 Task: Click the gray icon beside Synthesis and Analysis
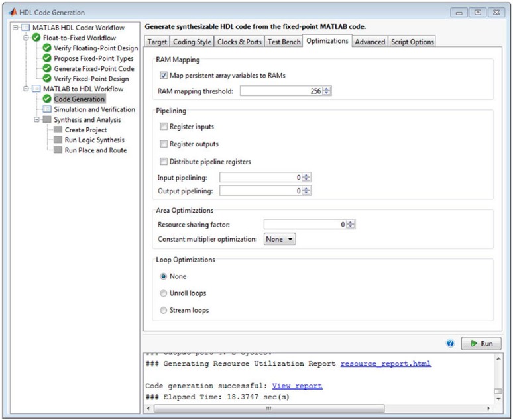click(x=47, y=119)
